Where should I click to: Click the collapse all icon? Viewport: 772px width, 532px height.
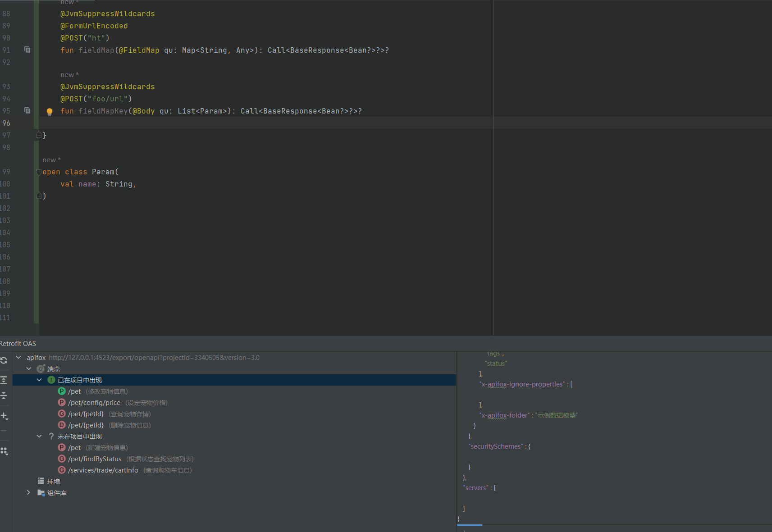[4, 396]
